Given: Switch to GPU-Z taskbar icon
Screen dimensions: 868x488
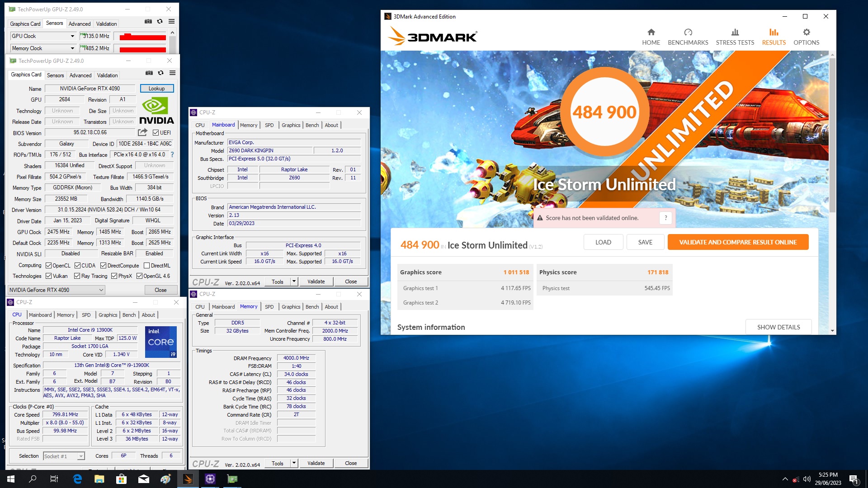Looking at the screenshot, I should (x=232, y=479).
